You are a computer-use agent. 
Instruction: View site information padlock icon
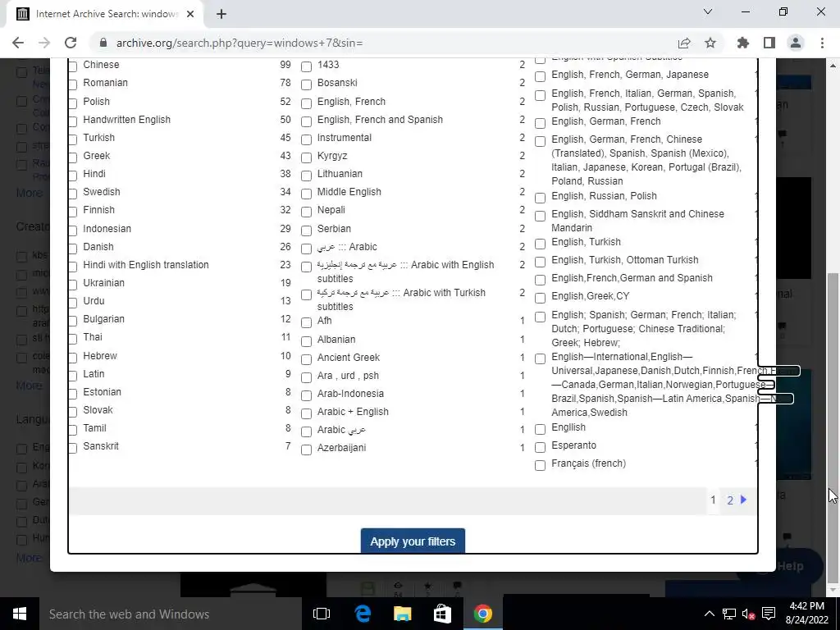pyautogui.click(x=103, y=43)
